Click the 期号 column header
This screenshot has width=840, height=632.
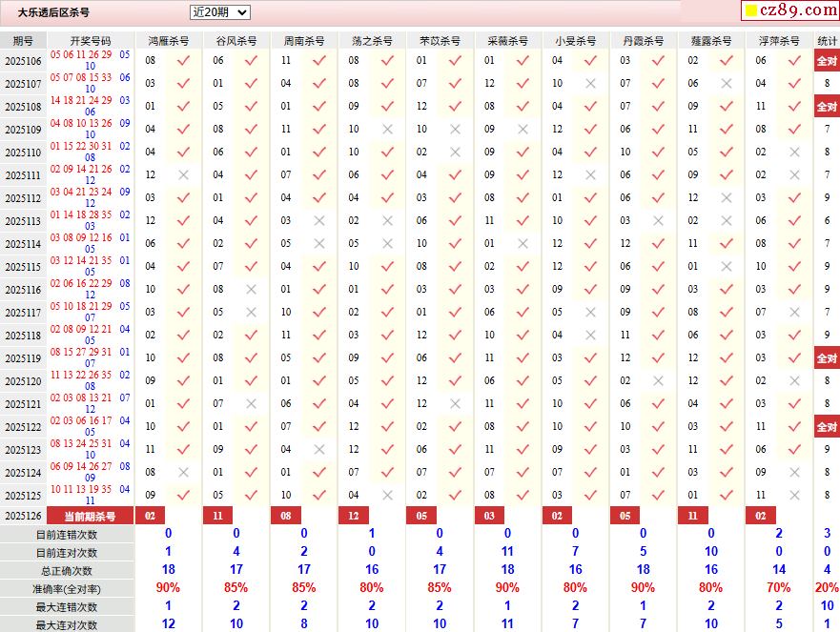tap(23, 41)
